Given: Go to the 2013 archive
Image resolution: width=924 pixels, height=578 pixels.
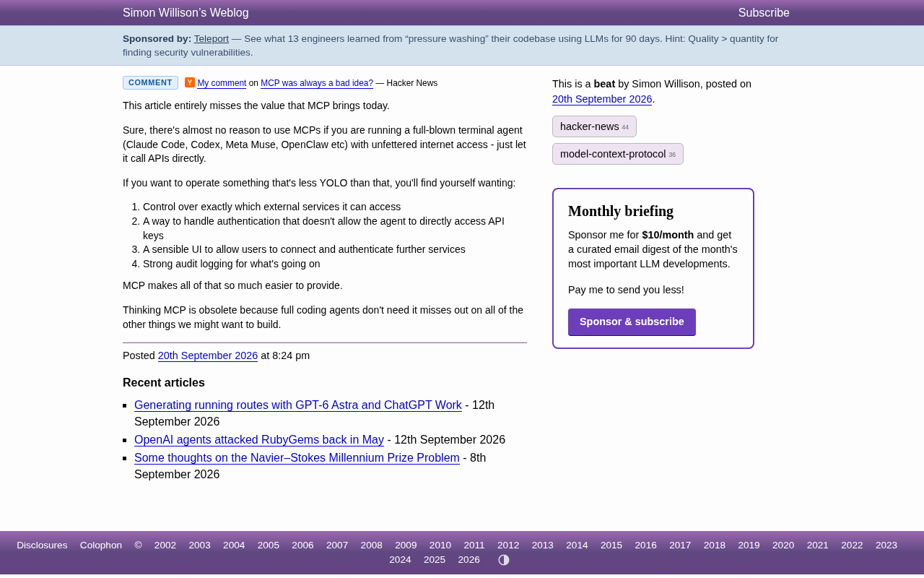Looking at the screenshot, I should (543, 545).
